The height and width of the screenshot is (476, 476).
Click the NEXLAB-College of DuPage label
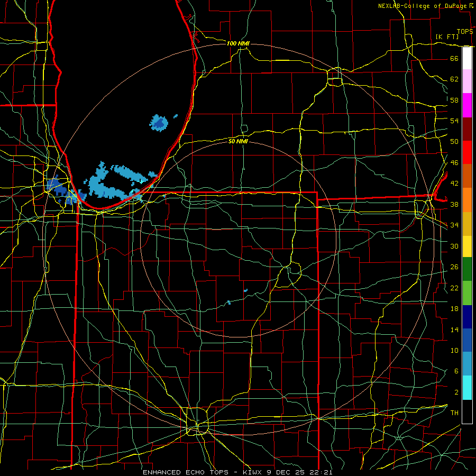(423, 6)
